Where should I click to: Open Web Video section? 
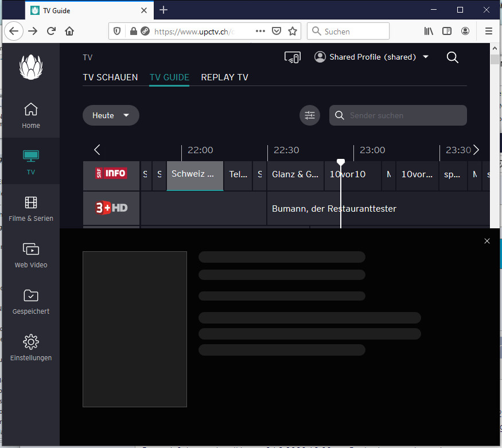[31, 255]
